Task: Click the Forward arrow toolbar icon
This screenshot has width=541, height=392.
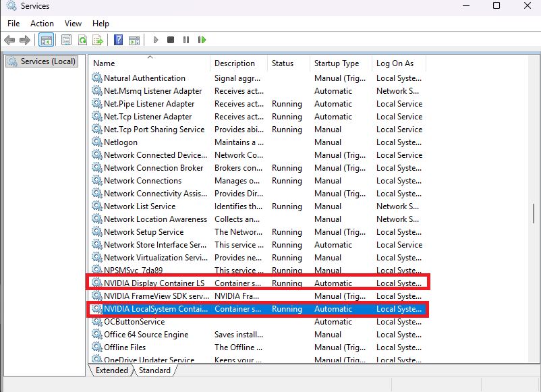Action: click(25, 40)
